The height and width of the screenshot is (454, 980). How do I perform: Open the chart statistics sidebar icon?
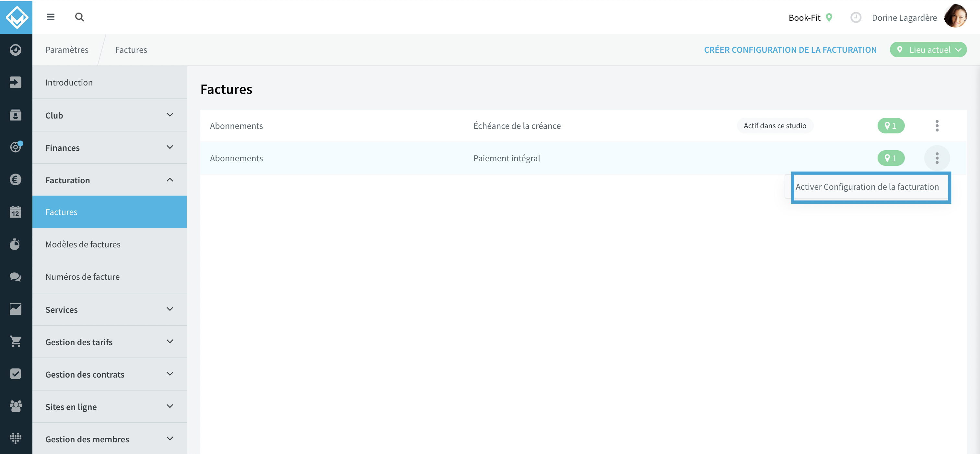point(16,309)
